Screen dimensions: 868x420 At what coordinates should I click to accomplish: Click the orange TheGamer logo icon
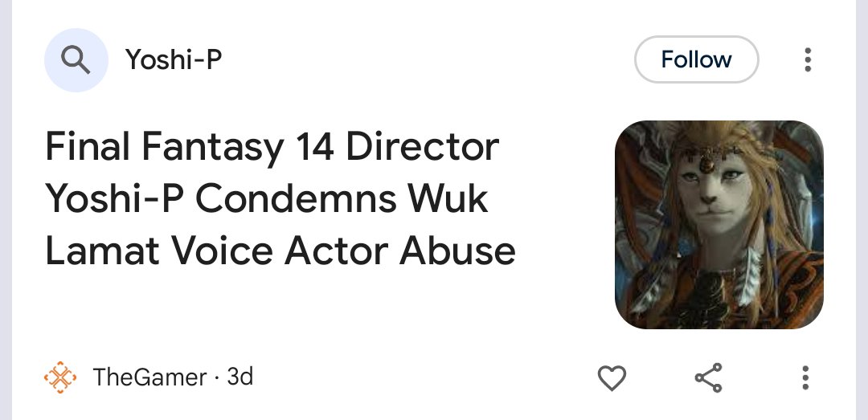tap(60, 377)
